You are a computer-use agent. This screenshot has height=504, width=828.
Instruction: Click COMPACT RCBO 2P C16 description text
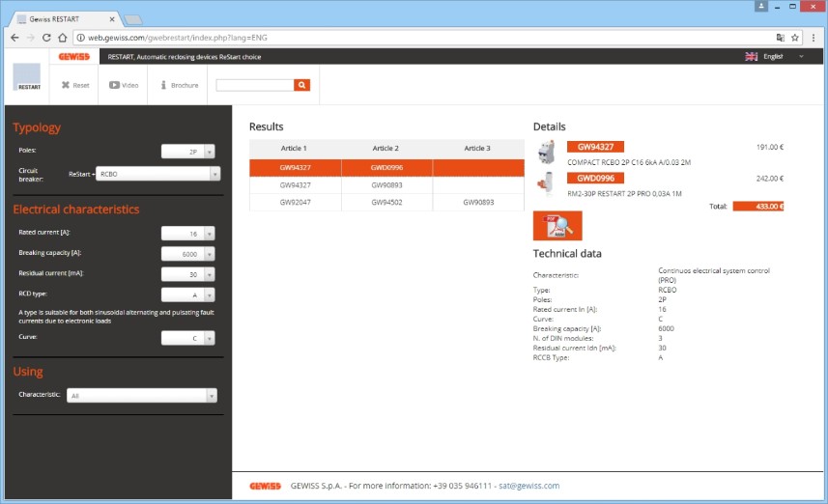(x=629, y=162)
